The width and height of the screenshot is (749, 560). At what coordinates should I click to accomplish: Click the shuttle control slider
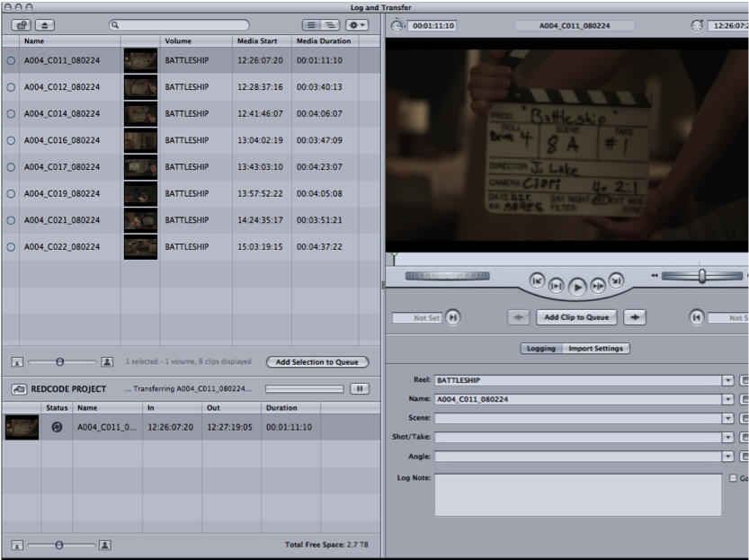[702, 276]
